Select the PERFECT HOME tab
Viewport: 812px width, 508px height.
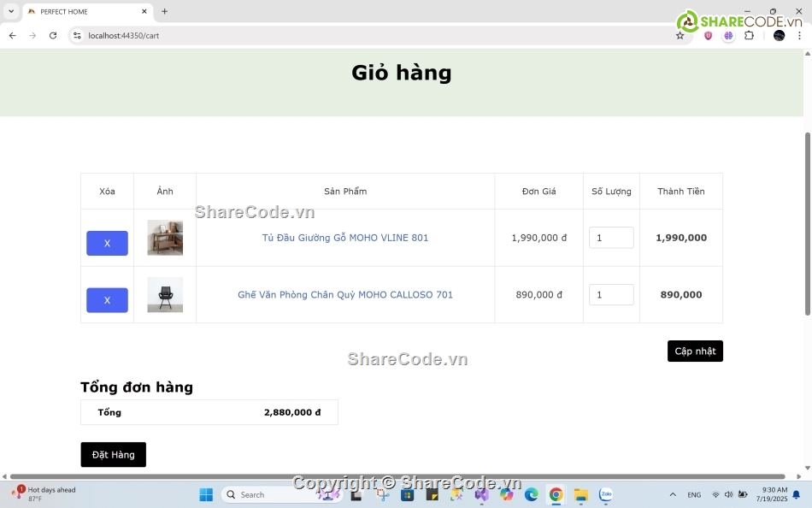point(87,11)
